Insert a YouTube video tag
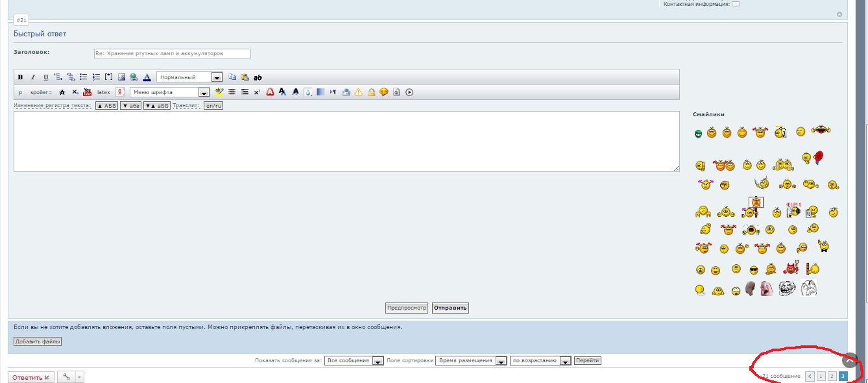 pos(88,92)
